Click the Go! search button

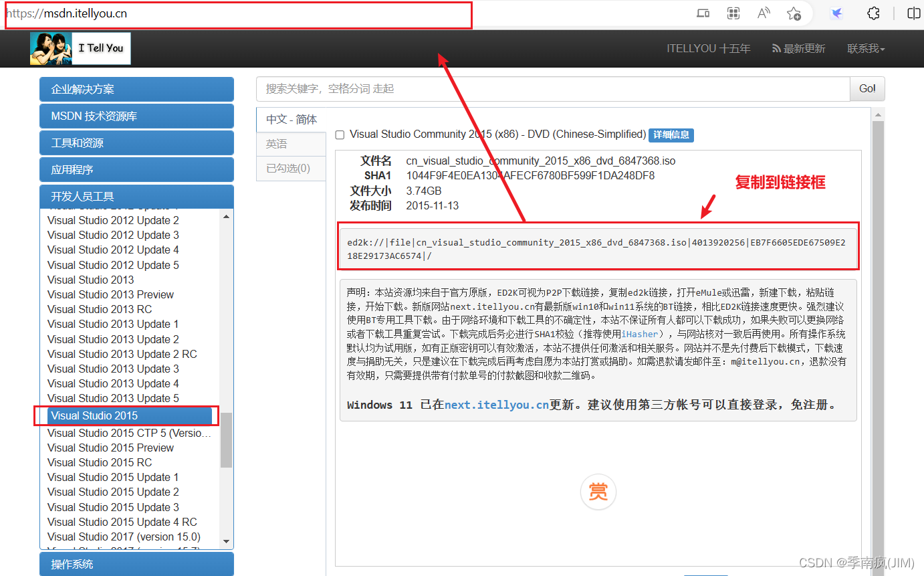click(x=867, y=88)
